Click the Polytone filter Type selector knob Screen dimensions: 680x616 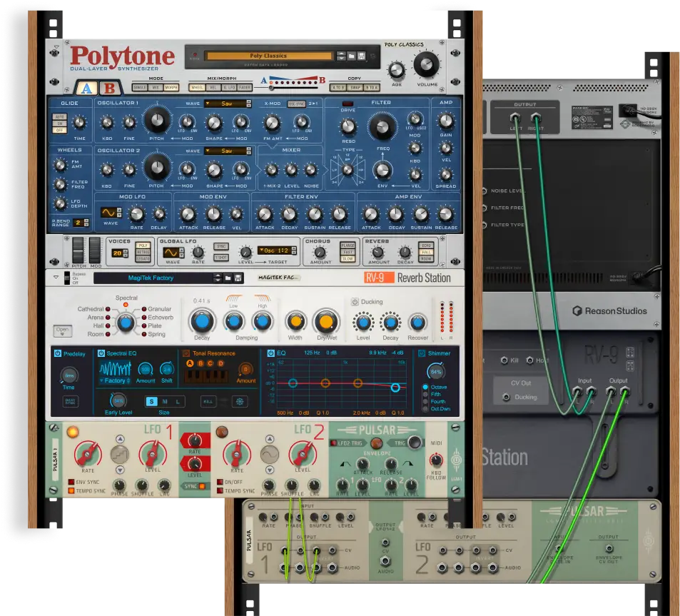(x=347, y=170)
